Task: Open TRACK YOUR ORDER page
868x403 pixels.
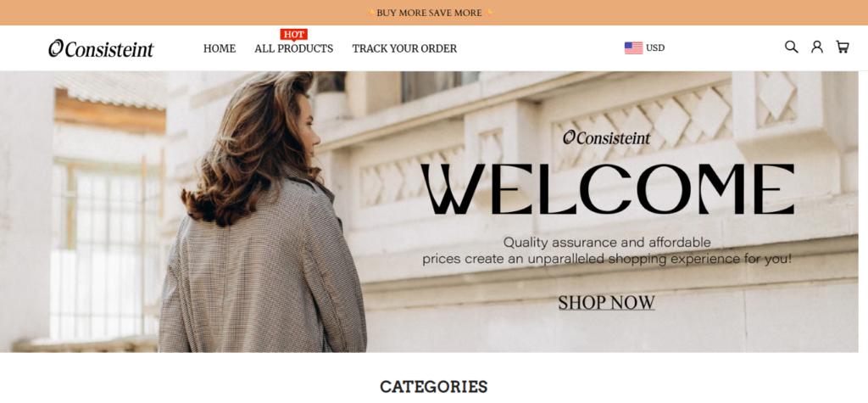Action: click(x=404, y=48)
